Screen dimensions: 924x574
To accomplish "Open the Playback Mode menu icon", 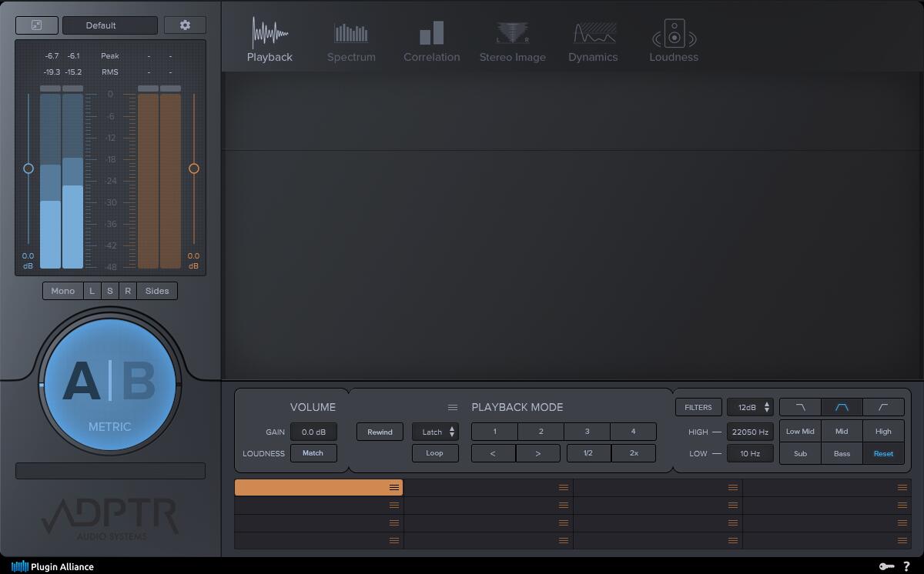I will coord(453,408).
